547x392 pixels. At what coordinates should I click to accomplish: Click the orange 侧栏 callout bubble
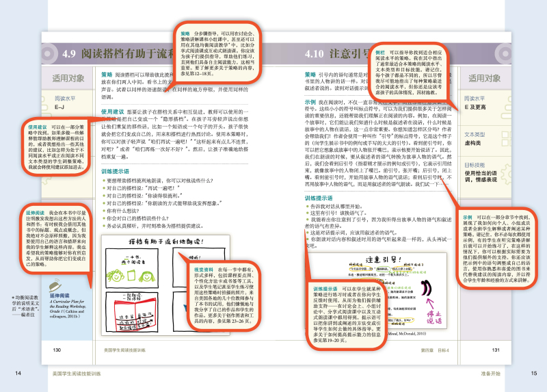pyautogui.click(x=409, y=72)
